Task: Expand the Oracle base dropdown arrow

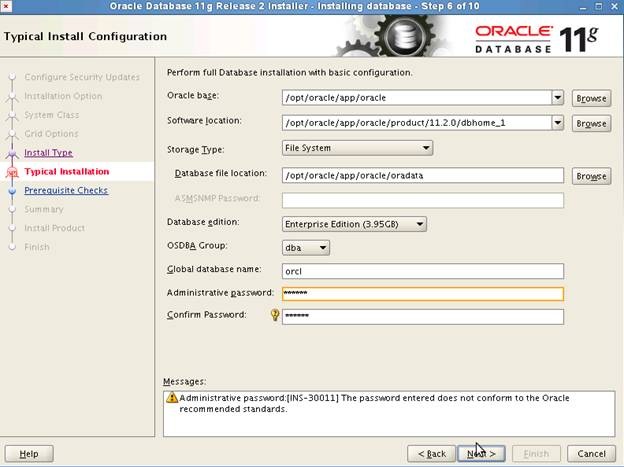Action: click(x=558, y=98)
